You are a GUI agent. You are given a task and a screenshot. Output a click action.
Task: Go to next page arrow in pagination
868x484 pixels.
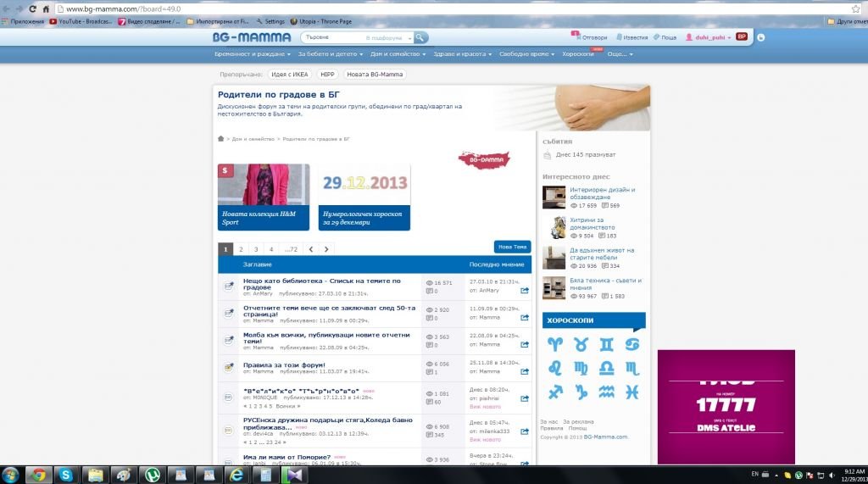[326, 249]
